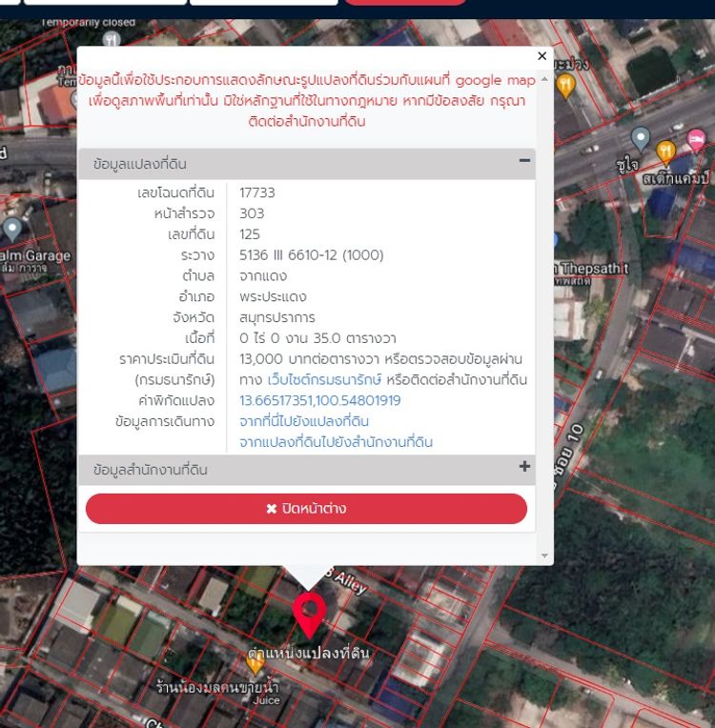Click the orange restaurant marker beside pink marker
The width and height of the screenshot is (715, 728).
[x=666, y=150]
